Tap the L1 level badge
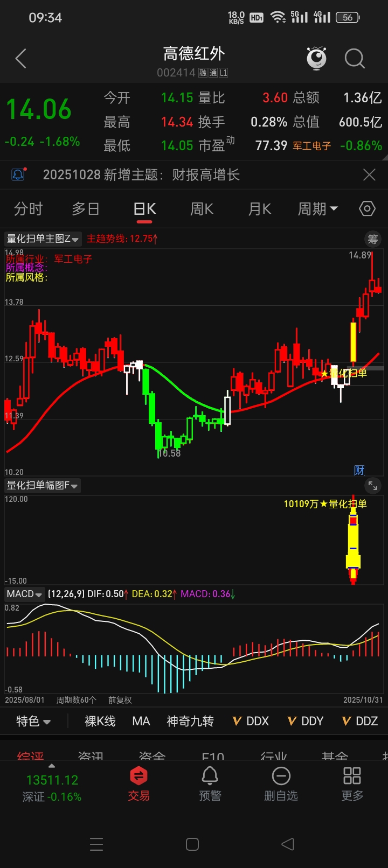 [223, 73]
